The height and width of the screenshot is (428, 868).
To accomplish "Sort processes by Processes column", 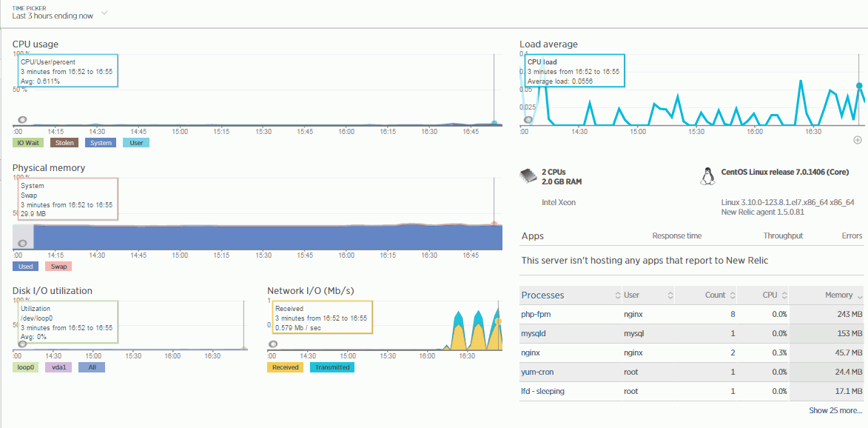I will tap(571, 295).
